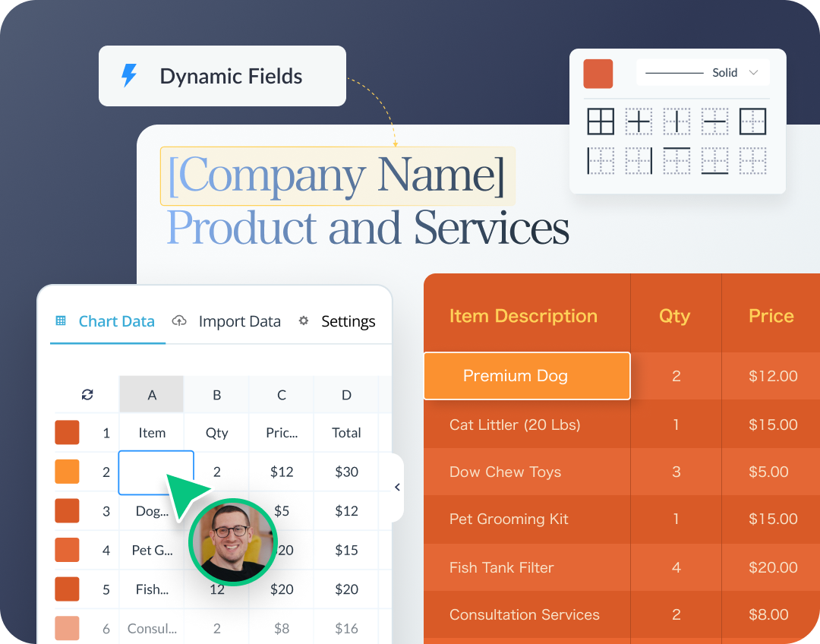The image size is (820, 644).
Task: Click the [Company Name] dynamic field
Action: point(336,175)
